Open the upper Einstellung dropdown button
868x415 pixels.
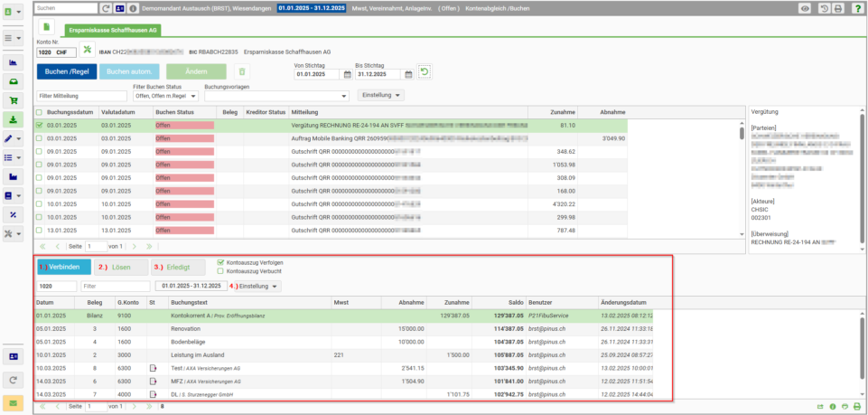381,95
